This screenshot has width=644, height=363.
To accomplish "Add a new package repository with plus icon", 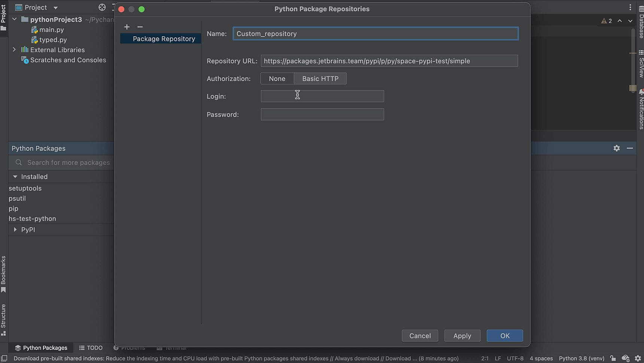I will pyautogui.click(x=127, y=27).
